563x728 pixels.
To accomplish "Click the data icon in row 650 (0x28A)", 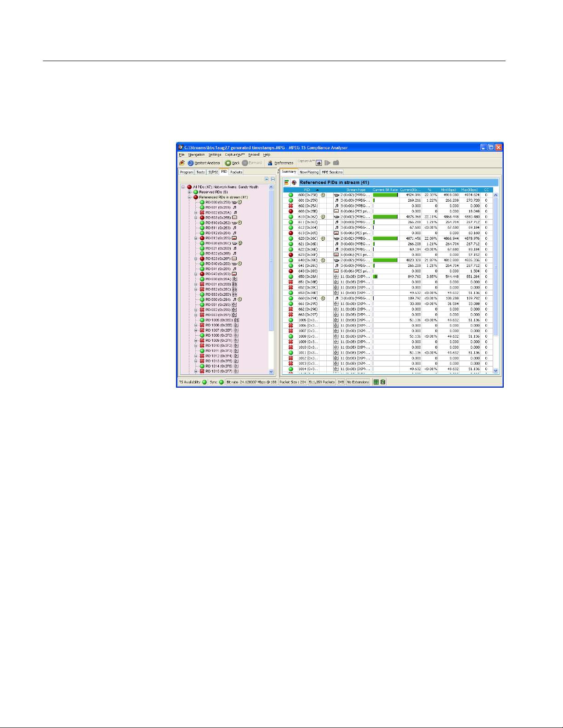I will 336,277.
